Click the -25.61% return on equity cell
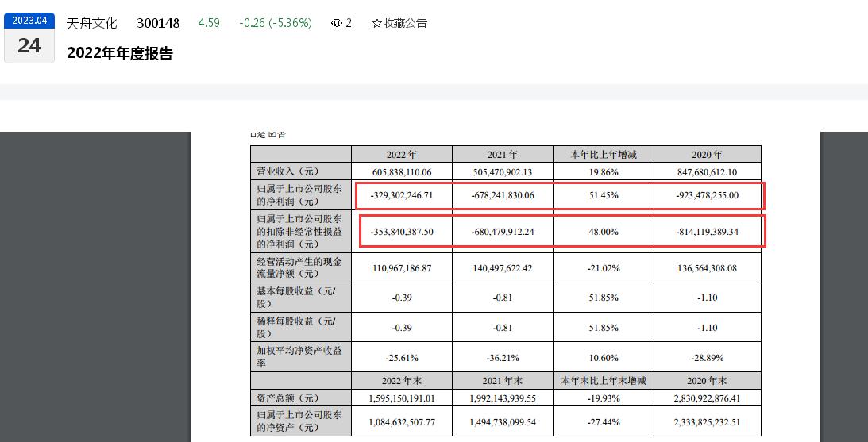The image size is (868, 442). coord(401,356)
